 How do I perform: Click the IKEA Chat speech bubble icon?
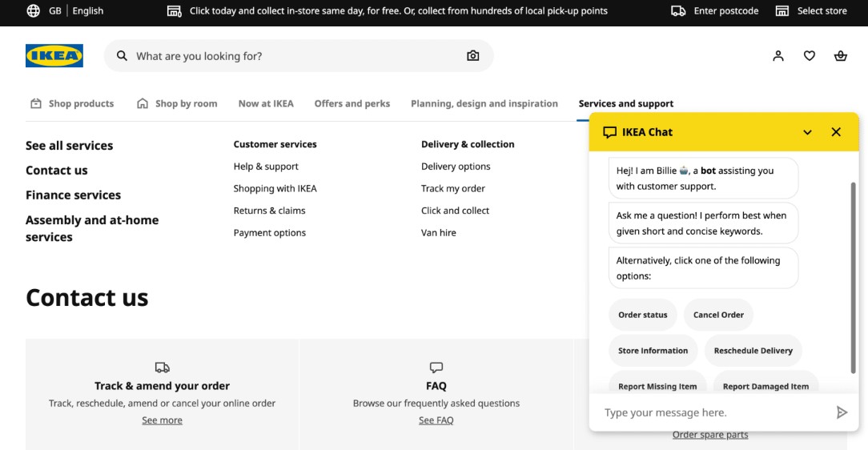[x=609, y=132]
